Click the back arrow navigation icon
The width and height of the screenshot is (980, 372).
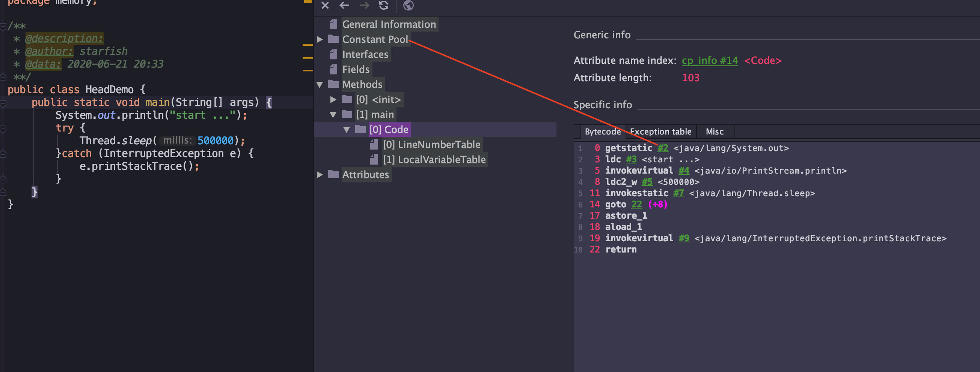pyautogui.click(x=344, y=5)
